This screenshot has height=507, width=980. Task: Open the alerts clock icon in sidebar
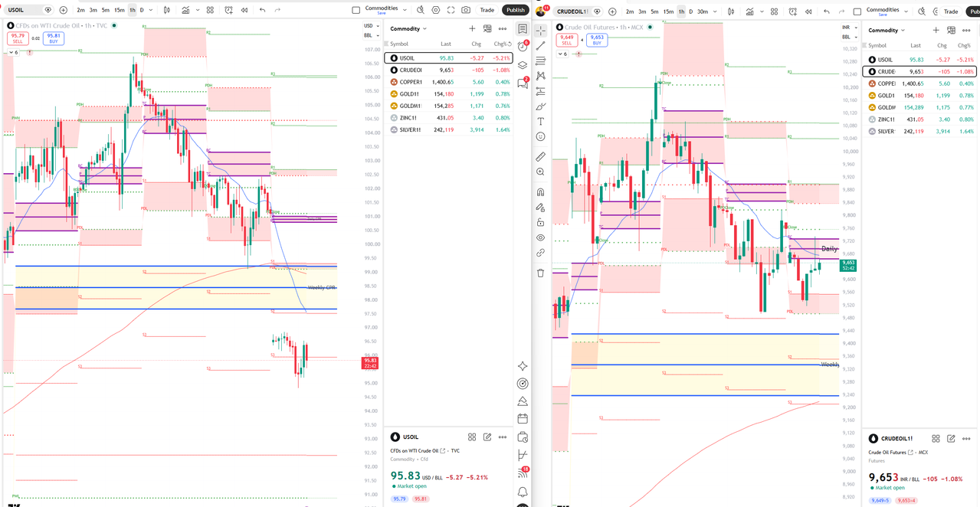click(x=523, y=47)
